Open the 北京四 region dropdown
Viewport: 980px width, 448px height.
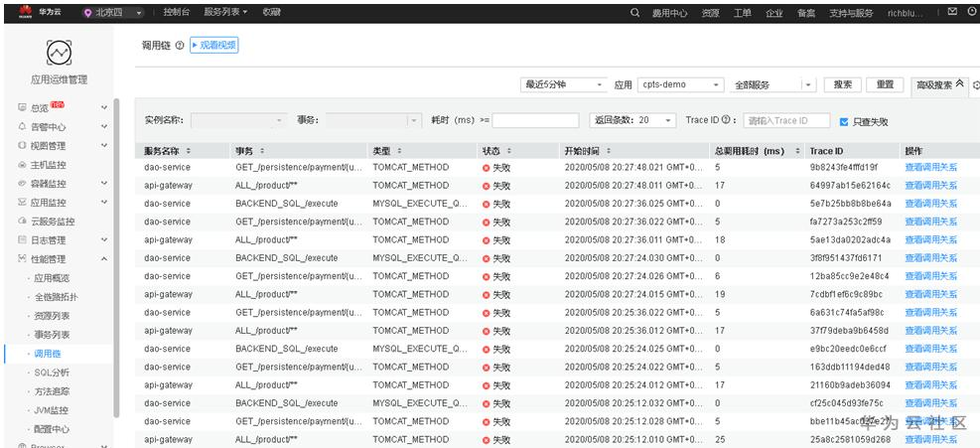pyautogui.click(x=112, y=13)
